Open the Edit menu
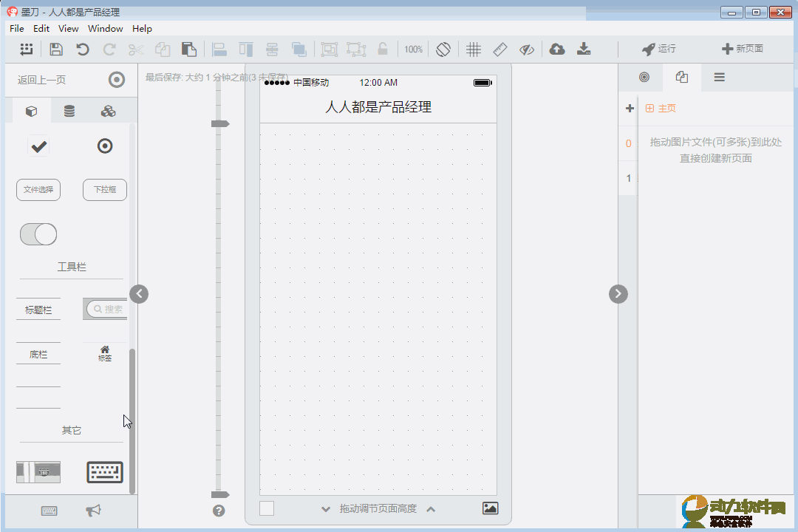 [x=41, y=29]
